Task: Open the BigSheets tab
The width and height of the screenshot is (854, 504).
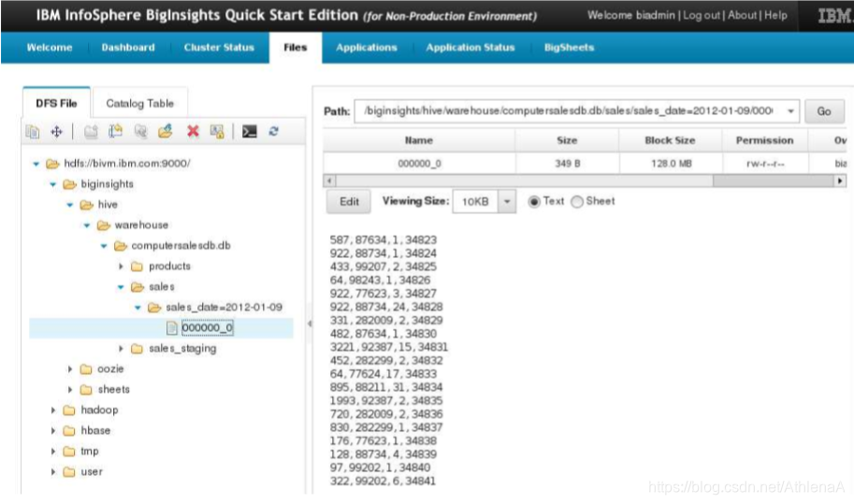Action: pos(569,48)
